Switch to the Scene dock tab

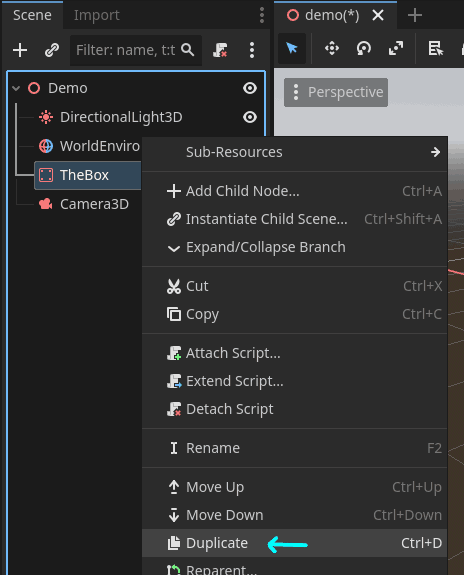(x=32, y=15)
